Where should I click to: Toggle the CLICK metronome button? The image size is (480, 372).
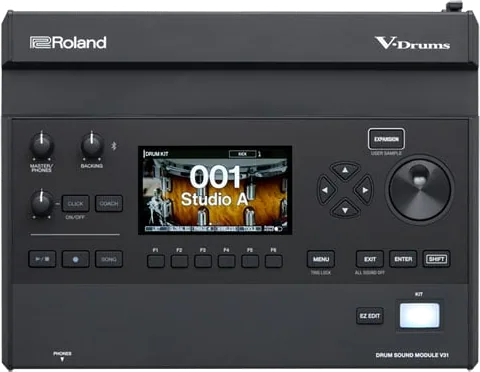76,203
